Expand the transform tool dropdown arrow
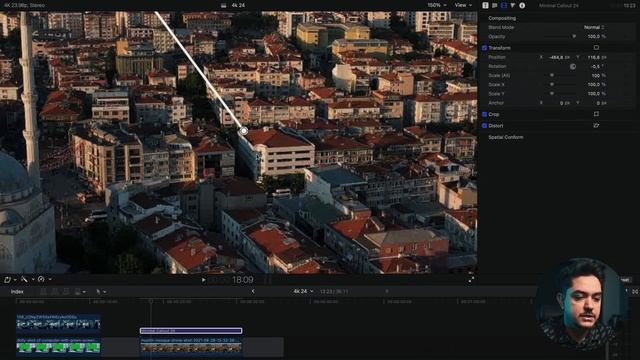The image size is (640, 360). pos(15,280)
